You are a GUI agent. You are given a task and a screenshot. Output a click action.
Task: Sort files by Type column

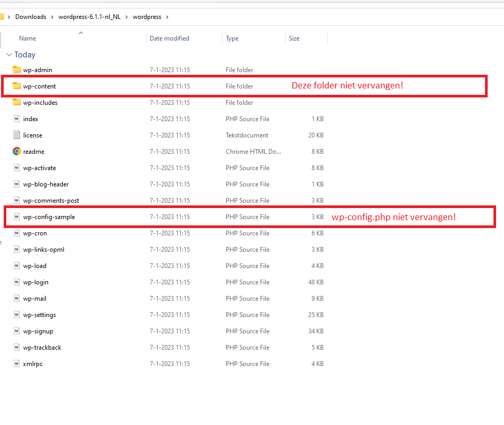coord(232,38)
